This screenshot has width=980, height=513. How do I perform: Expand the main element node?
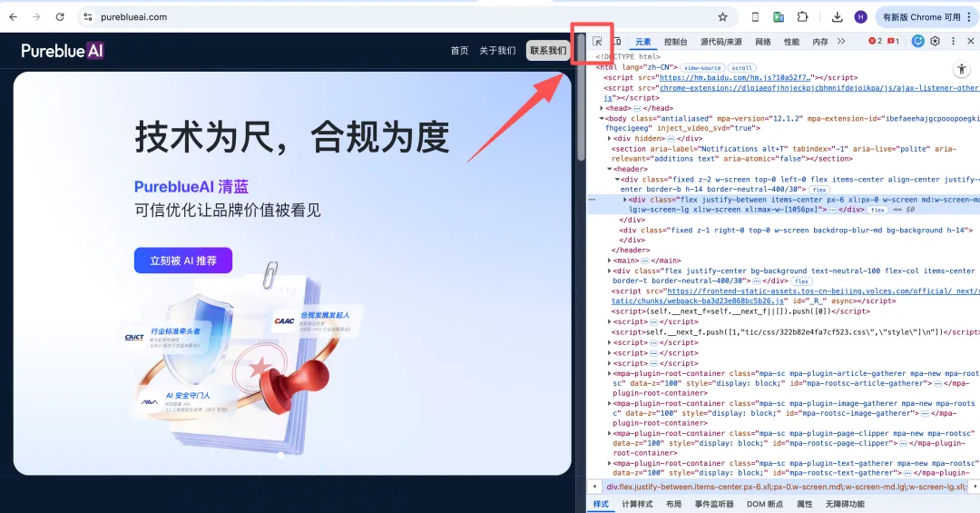610,261
